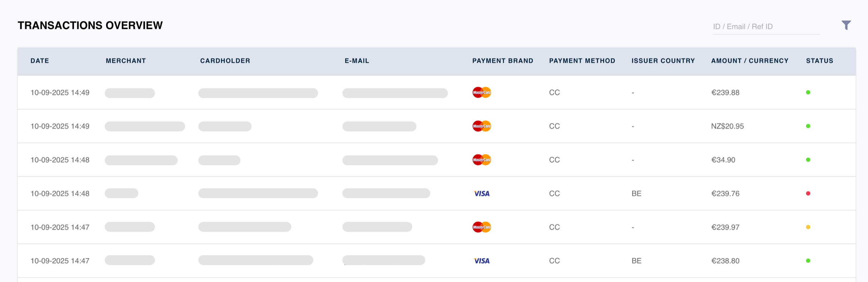The image size is (868, 282).
Task: Click the red status dot on €239.76 row
Action: (808, 193)
